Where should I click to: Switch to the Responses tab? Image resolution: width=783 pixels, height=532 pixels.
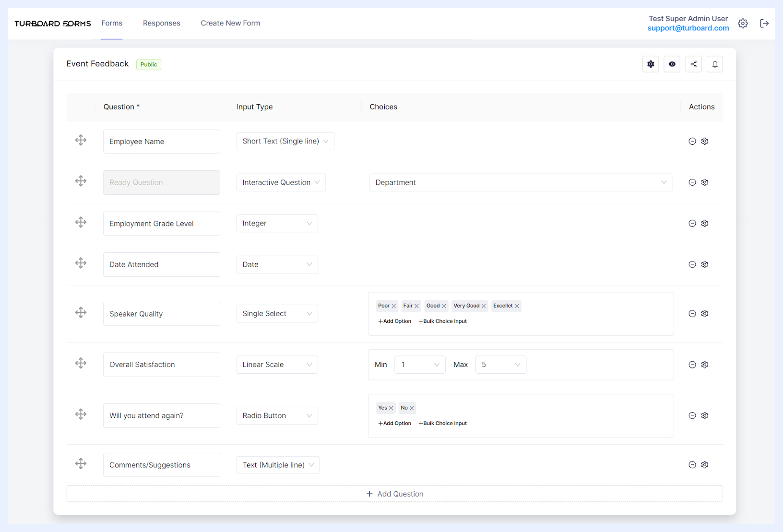162,23
